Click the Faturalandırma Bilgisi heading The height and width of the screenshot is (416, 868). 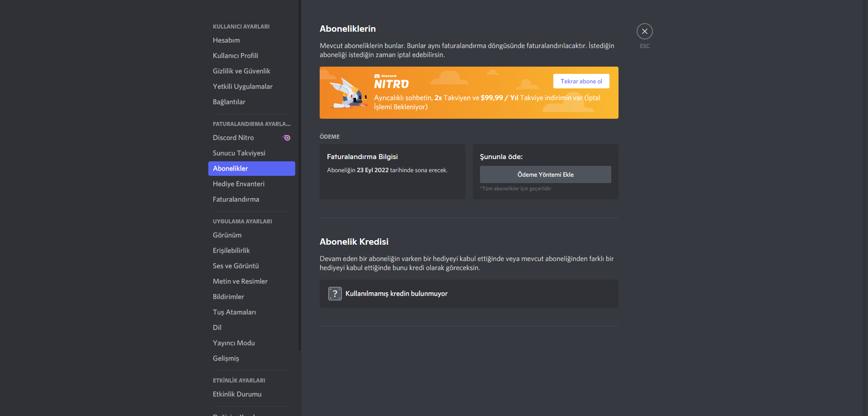[362, 157]
